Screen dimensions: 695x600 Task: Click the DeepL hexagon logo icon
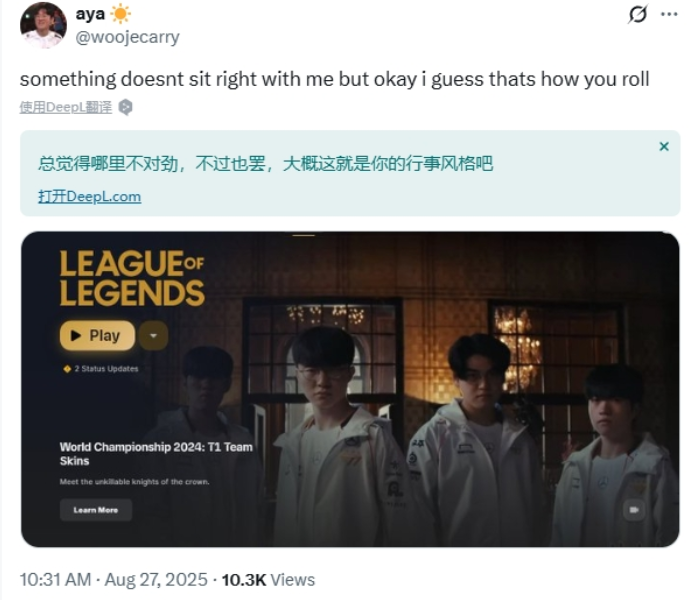(126, 107)
